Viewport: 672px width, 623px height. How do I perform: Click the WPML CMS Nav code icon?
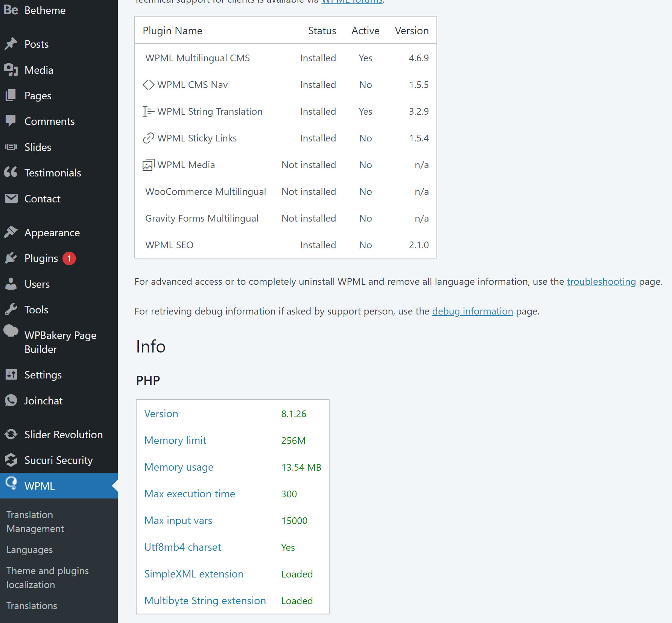[149, 85]
